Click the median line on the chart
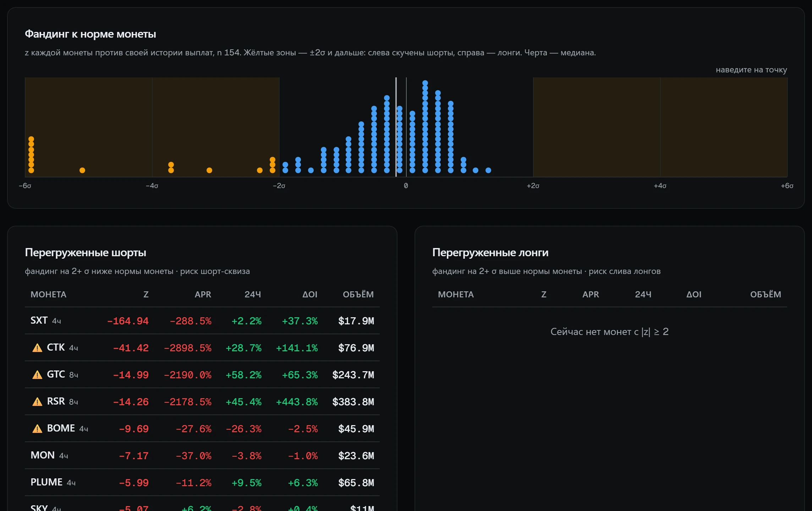Image resolution: width=812 pixels, height=511 pixels. pos(396,127)
